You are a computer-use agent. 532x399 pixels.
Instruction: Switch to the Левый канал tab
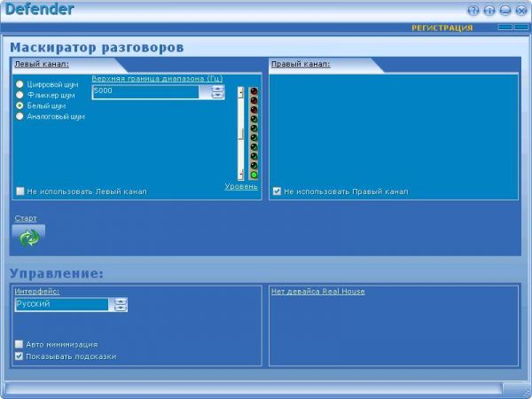pyautogui.click(x=42, y=64)
